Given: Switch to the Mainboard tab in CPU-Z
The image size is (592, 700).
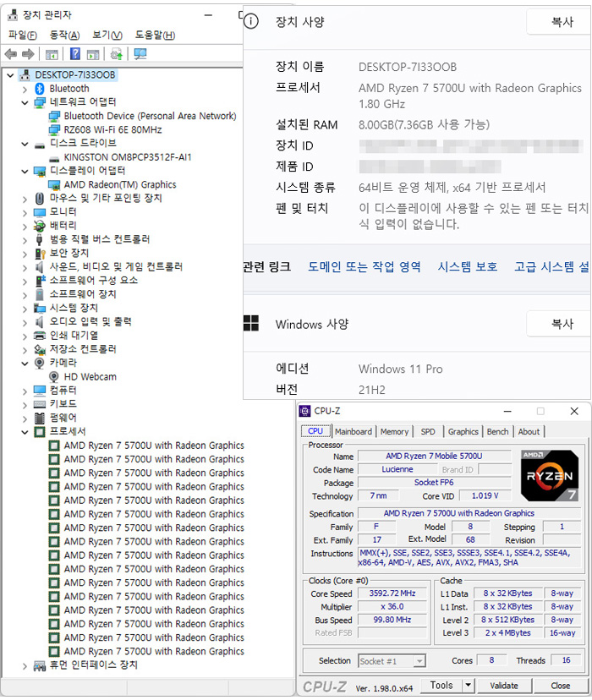Looking at the screenshot, I should tap(354, 432).
